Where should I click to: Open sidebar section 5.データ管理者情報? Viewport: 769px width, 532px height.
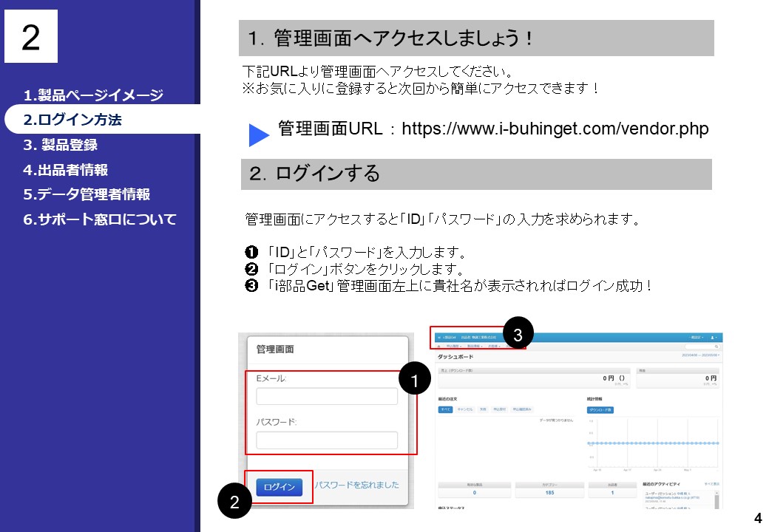[x=87, y=194]
